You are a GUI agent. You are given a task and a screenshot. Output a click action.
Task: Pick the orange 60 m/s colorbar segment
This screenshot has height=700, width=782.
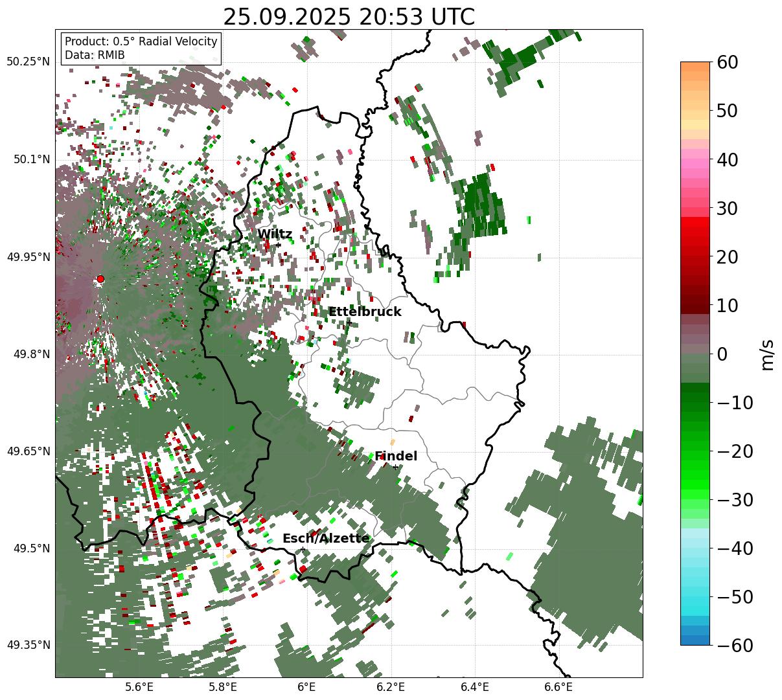[x=695, y=67]
